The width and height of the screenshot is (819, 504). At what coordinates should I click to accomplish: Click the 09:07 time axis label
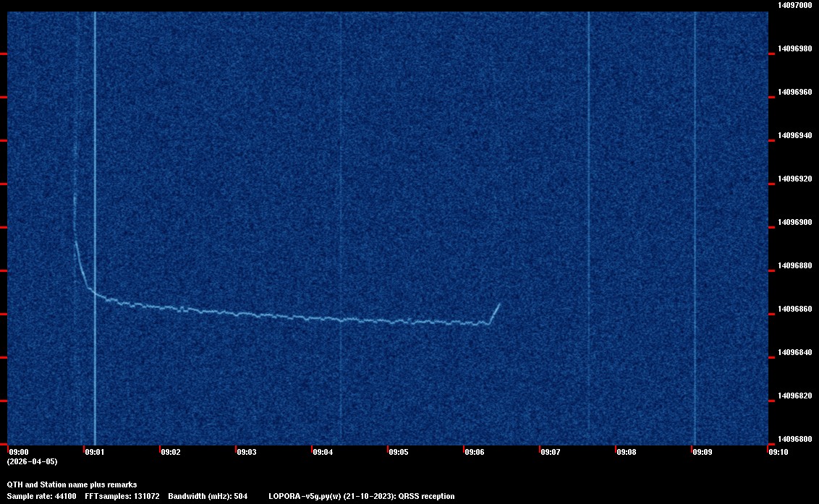[551, 452]
